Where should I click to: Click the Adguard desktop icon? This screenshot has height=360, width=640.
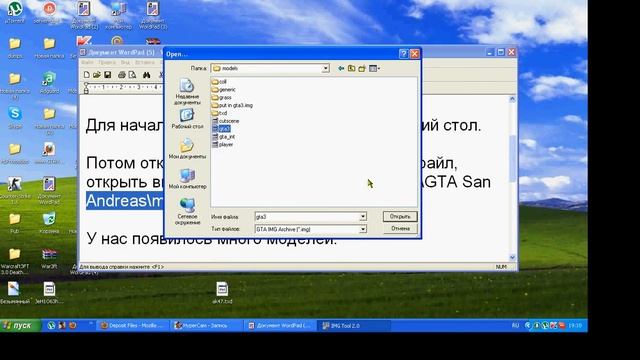(49, 82)
